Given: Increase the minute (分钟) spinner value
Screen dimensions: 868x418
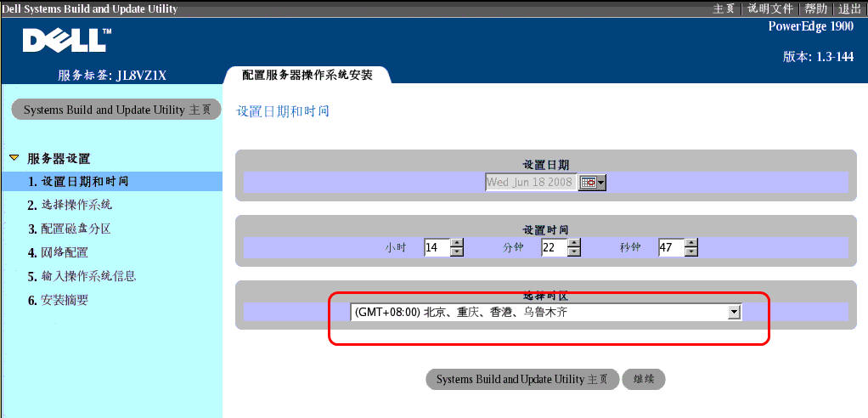Looking at the screenshot, I should pyautogui.click(x=574, y=243).
